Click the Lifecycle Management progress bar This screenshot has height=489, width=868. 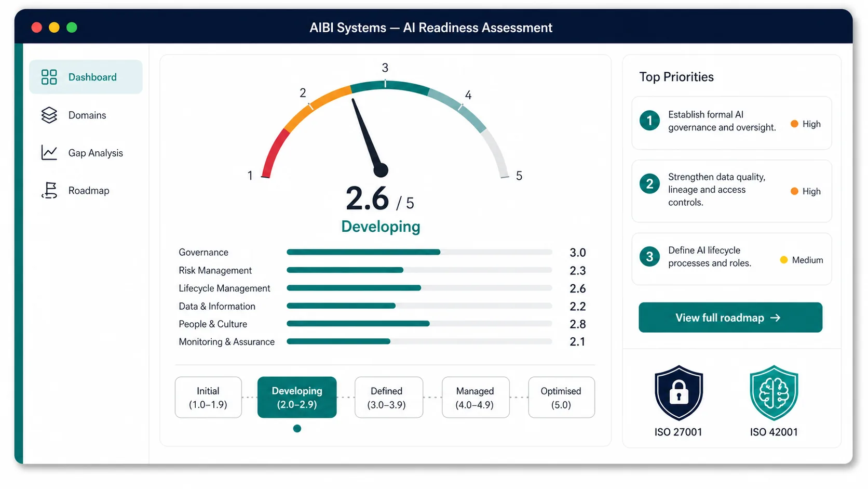coord(419,288)
